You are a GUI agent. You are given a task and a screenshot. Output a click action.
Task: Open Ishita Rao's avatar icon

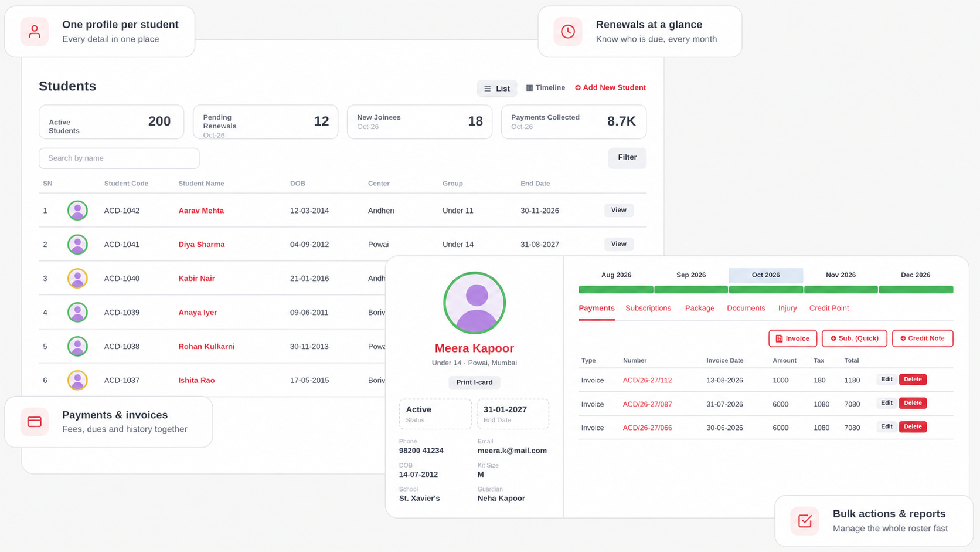pos(77,381)
